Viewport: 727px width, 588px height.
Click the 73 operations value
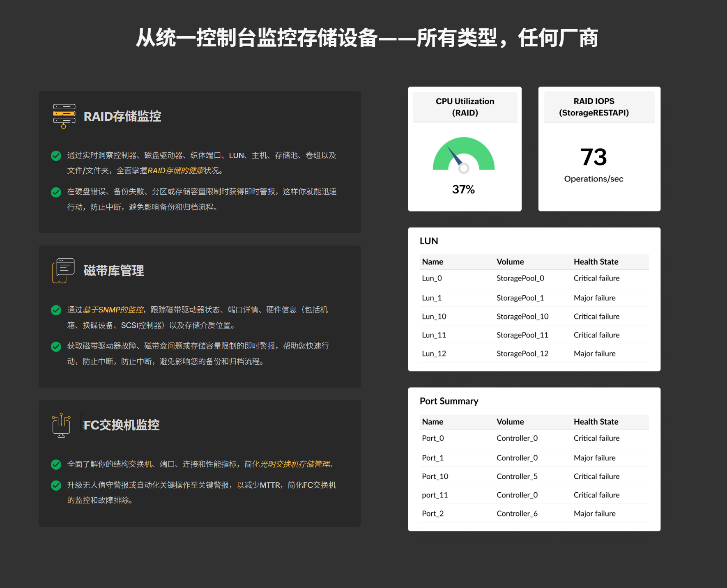[x=594, y=157]
